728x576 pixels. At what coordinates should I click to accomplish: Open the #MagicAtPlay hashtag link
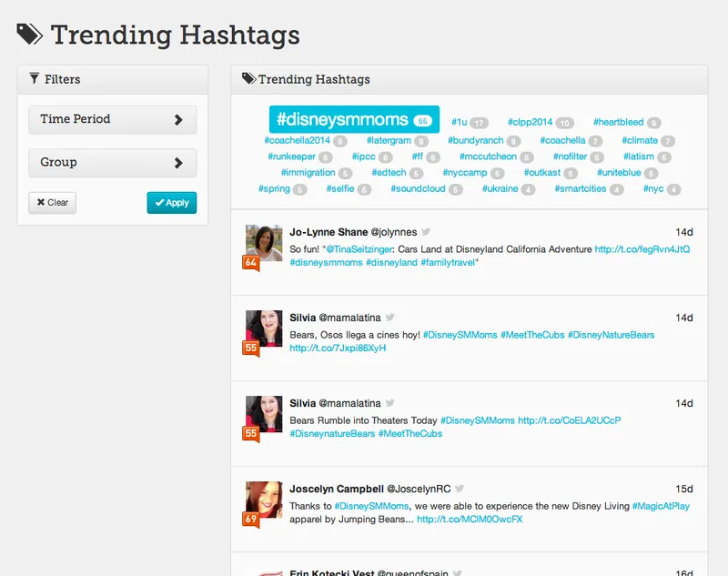coord(661,506)
